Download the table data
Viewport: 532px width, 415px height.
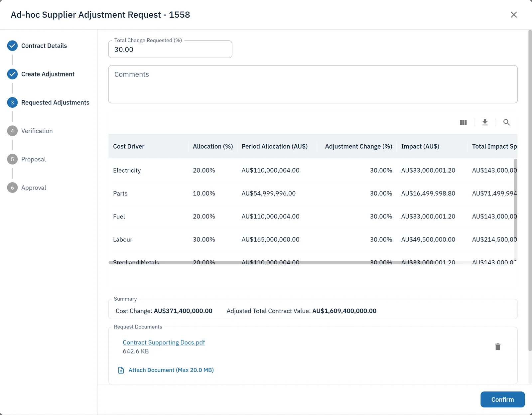485,122
